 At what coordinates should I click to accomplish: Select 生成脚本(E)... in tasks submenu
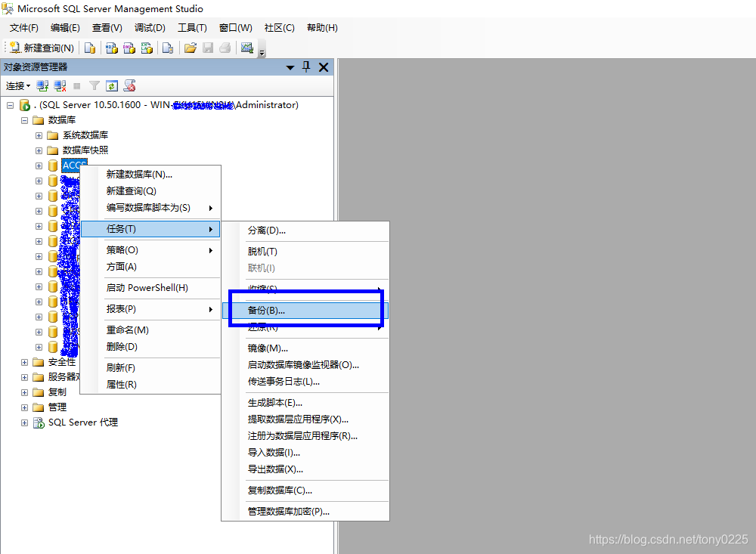(x=305, y=403)
